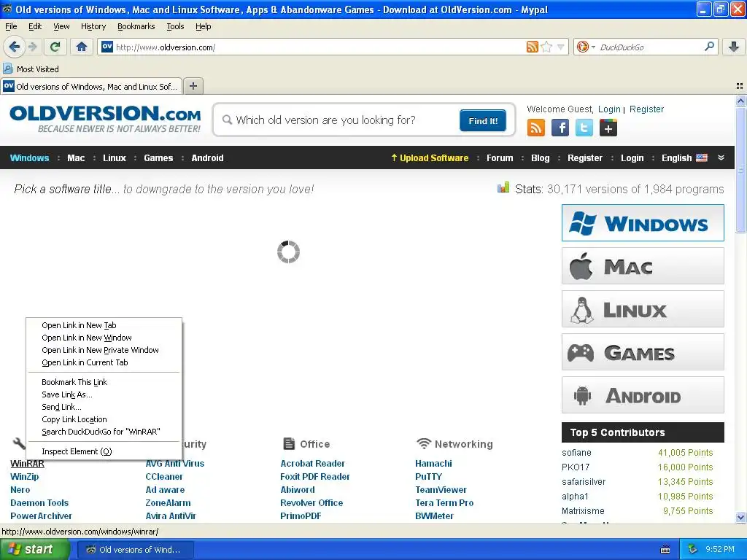The height and width of the screenshot is (560, 747).
Task: Click the OldVersion.com logo
Action: [x=105, y=119]
